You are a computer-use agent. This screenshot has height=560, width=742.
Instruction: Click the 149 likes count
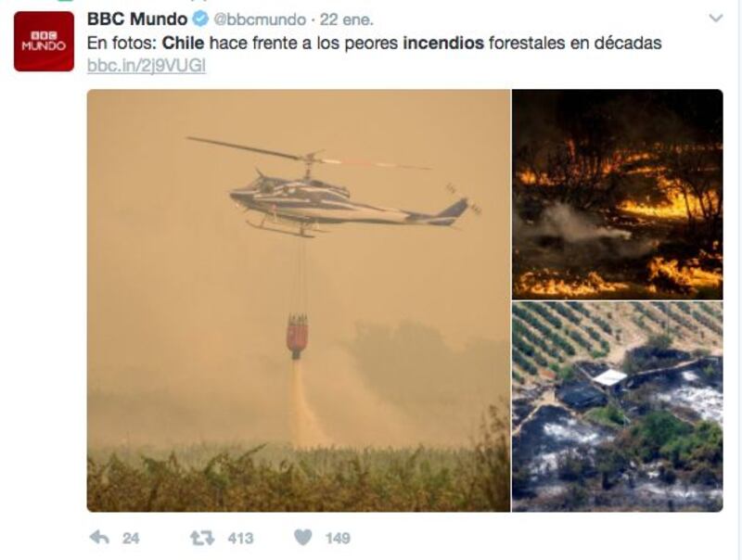point(338,539)
